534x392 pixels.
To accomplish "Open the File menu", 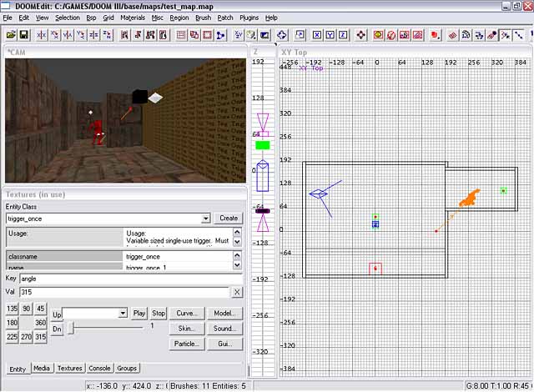I will [8, 18].
